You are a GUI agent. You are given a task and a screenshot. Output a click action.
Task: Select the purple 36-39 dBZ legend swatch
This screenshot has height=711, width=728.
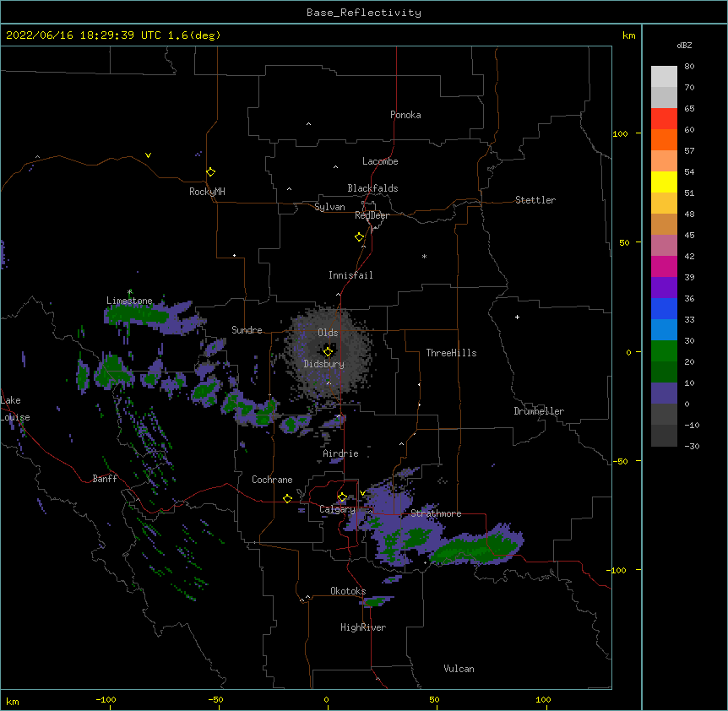tap(664, 288)
